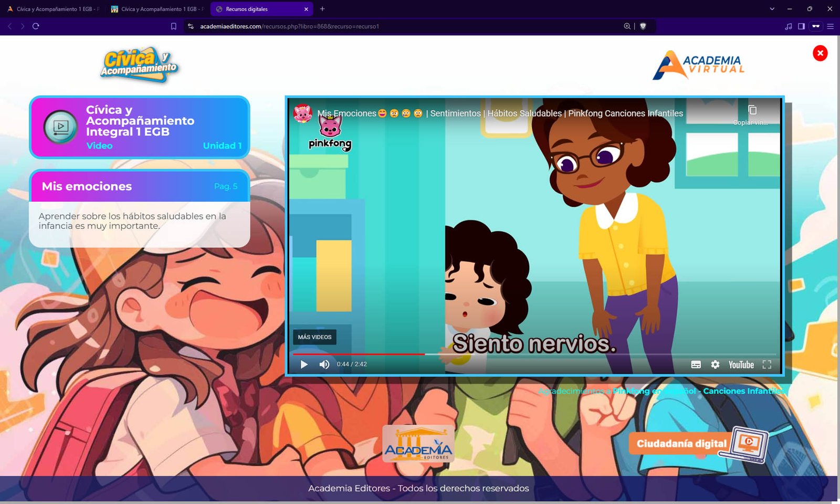Viewport: 840px width, 504px height.
Task: Open a new browser tab
Action: pyautogui.click(x=322, y=9)
